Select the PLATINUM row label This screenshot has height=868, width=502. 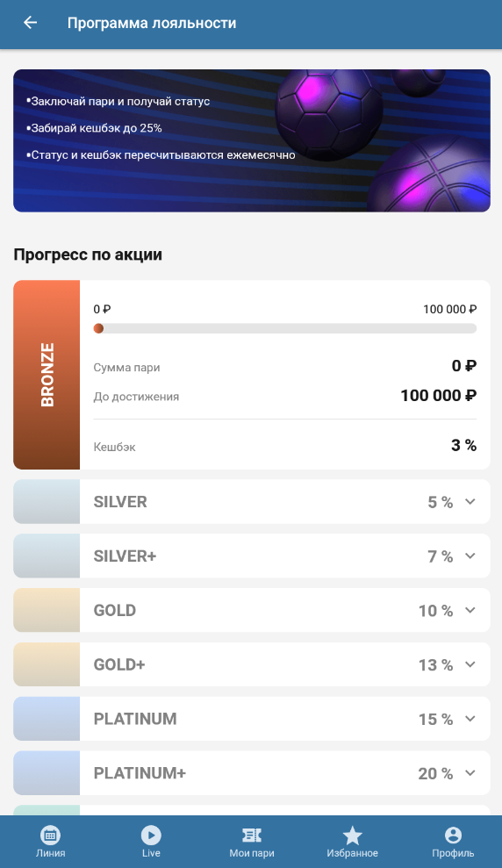coord(135,719)
